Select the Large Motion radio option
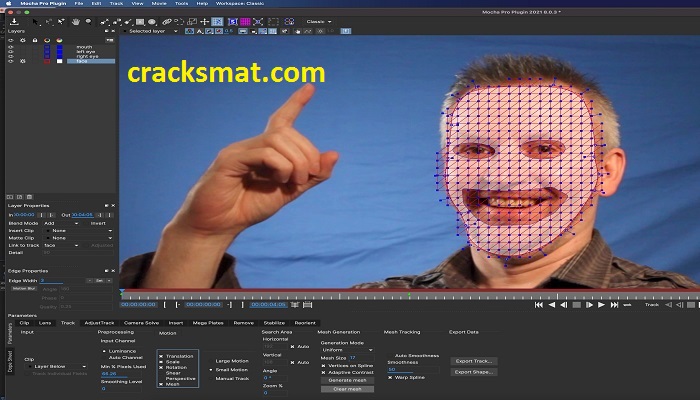 [211, 361]
